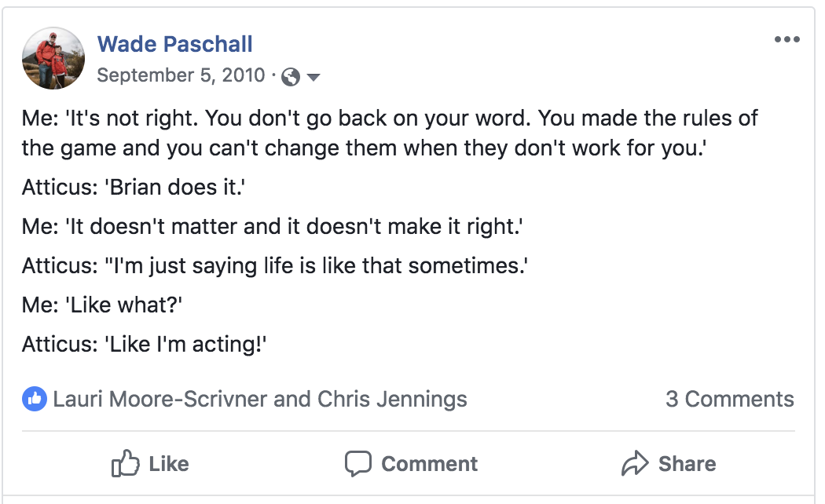Open the Wade Paschall name link
The image size is (825, 504).
click(174, 44)
